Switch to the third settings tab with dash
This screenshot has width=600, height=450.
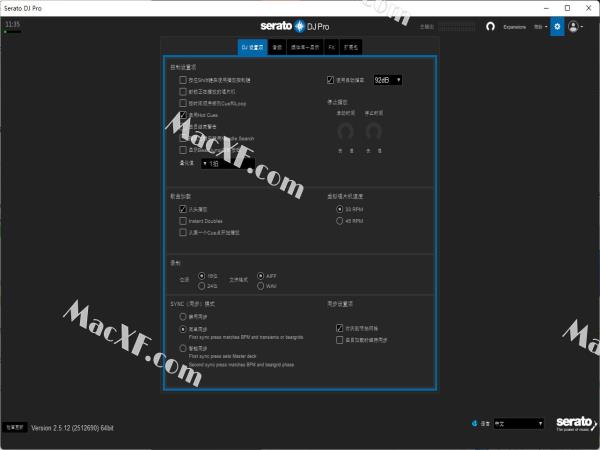click(305, 47)
